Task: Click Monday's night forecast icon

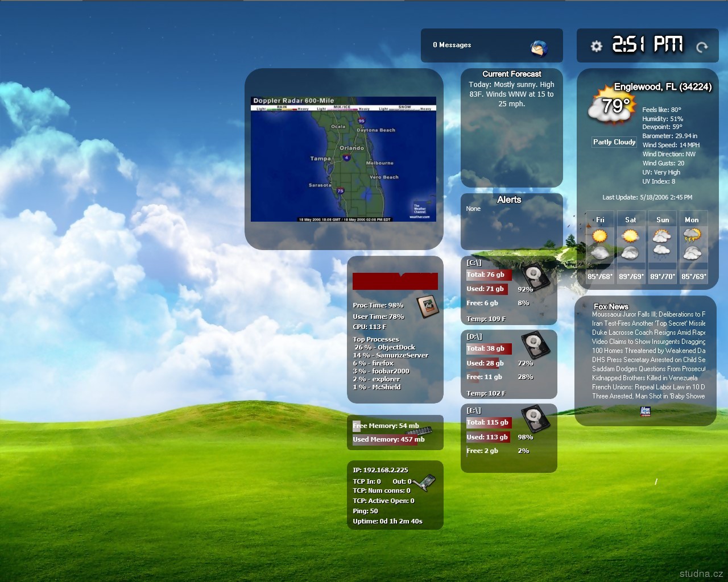Action: click(x=692, y=252)
